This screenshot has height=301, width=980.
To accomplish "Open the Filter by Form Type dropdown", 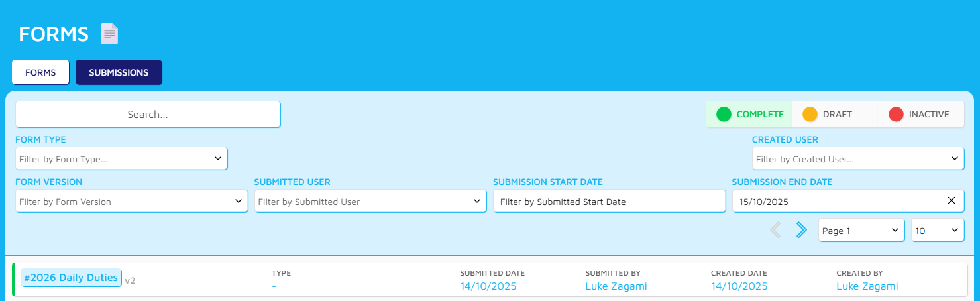I will pyautogui.click(x=121, y=159).
